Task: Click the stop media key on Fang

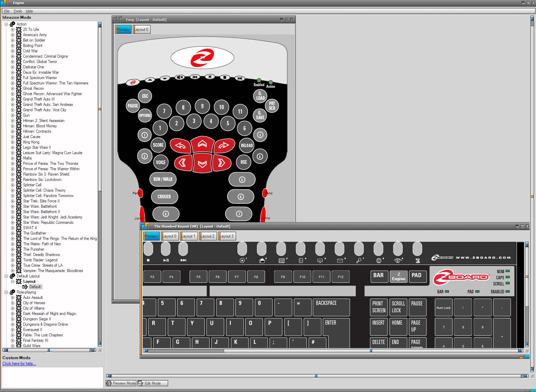Action: point(225,77)
